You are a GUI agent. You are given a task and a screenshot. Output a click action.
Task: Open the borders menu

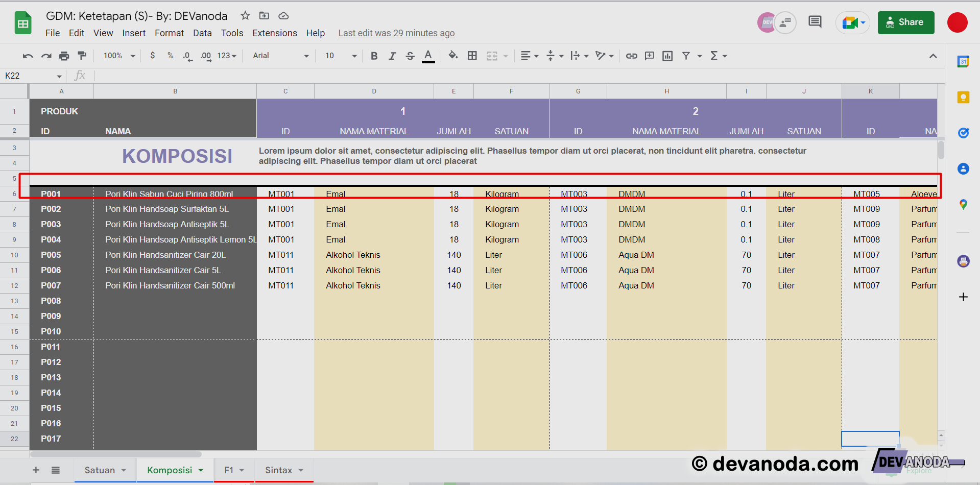click(x=472, y=56)
